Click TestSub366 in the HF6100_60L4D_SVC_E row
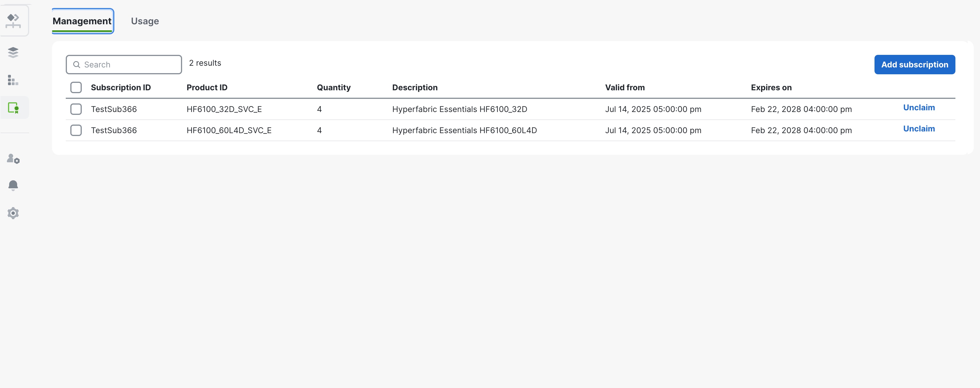Viewport: 980px width, 388px height. 114,130
